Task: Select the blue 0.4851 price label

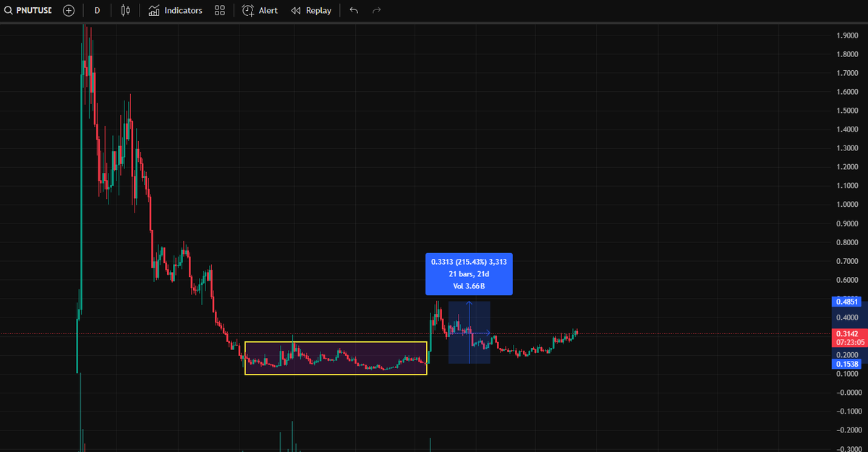Action: [846, 302]
